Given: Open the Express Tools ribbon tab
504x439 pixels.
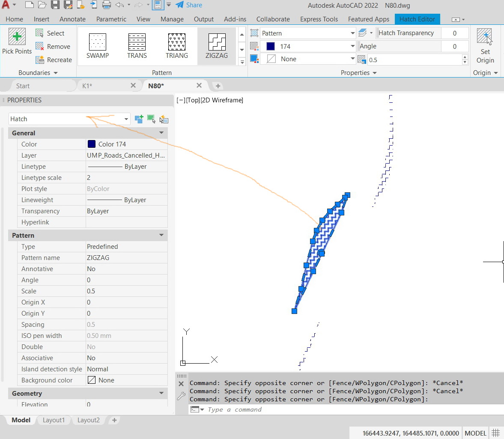Looking at the screenshot, I should 319,19.
